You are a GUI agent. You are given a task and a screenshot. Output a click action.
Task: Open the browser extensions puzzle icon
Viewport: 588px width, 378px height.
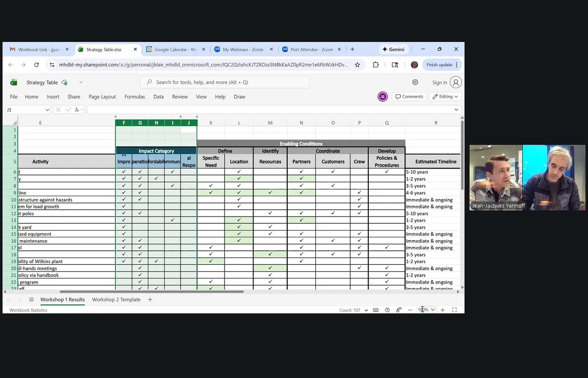point(376,65)
